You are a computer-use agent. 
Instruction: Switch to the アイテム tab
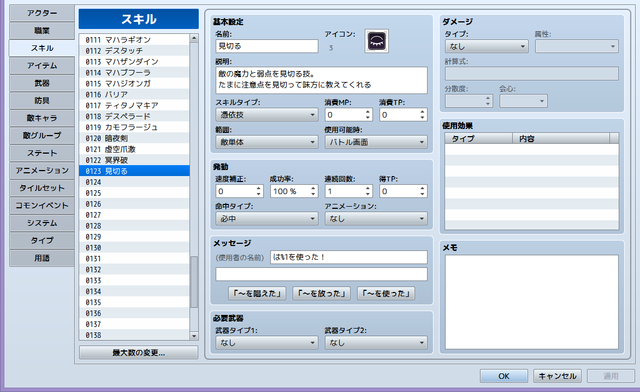(x=42, y=66)
